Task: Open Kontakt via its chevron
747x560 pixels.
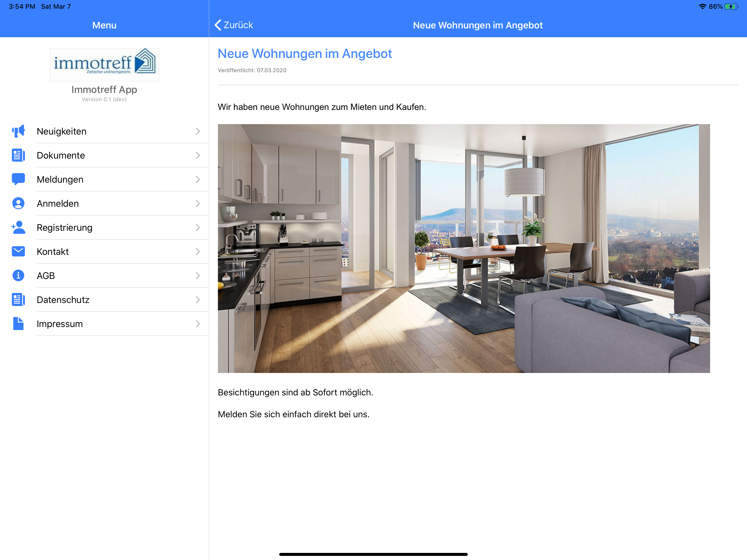Action: coord(198,251)
